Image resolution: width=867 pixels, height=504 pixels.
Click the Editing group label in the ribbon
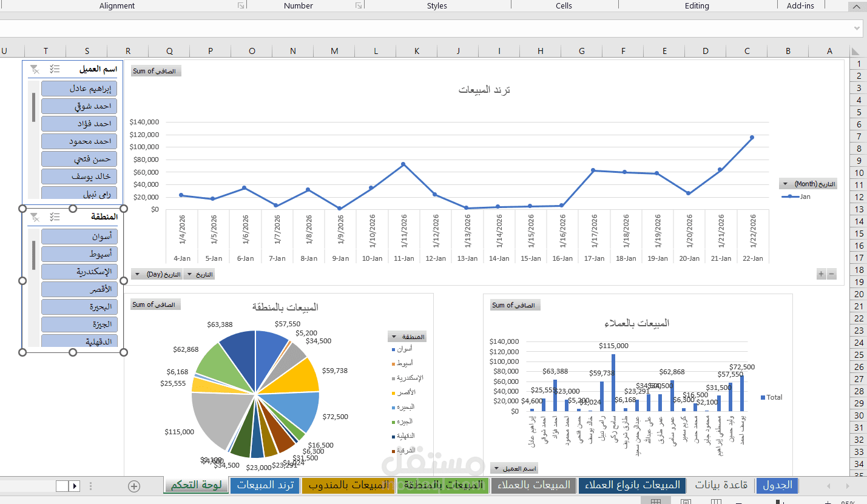coord(697,5)
